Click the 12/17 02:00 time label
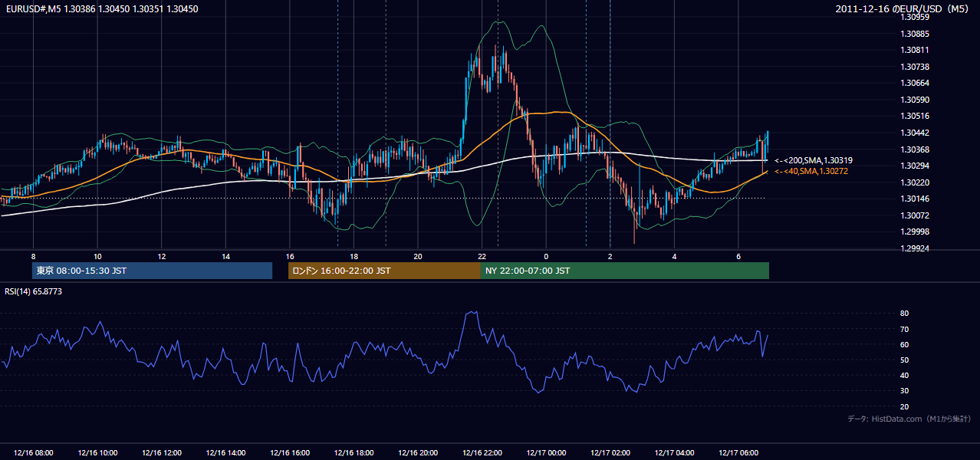 (610, 453)
